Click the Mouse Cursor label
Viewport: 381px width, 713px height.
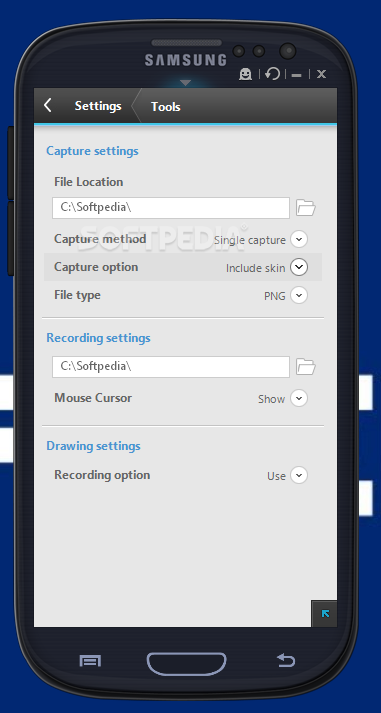93,398
